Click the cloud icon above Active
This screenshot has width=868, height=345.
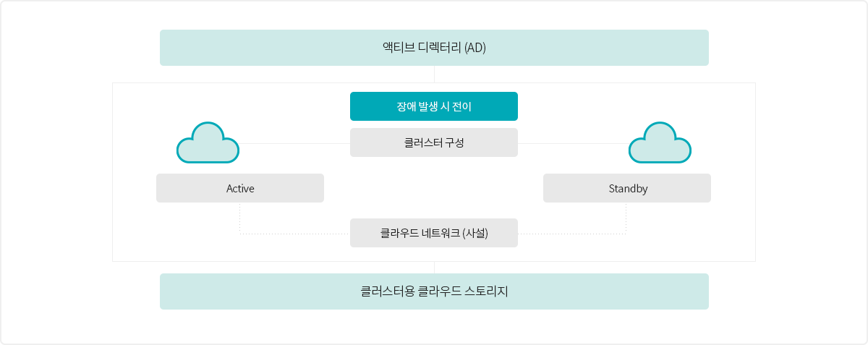(208, 142)
